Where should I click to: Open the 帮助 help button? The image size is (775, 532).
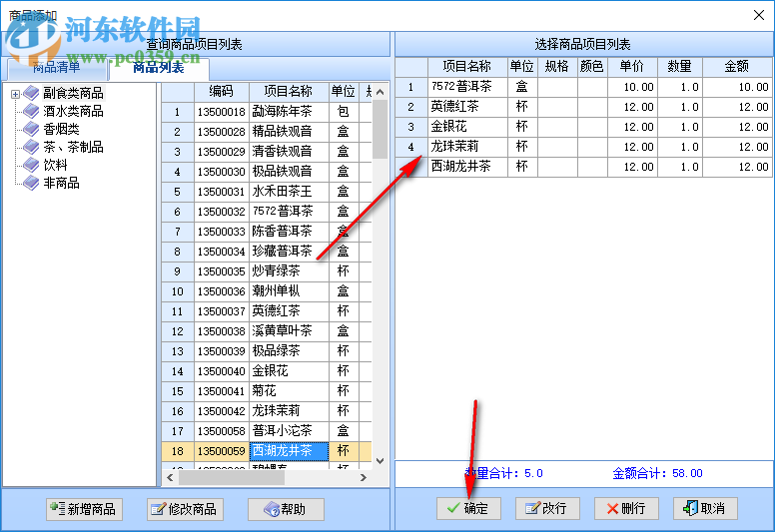pyautogui.click(x=286, y=509)
